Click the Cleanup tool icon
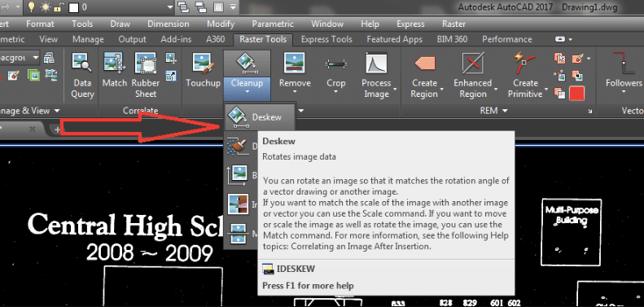 [x=247, y=63]
